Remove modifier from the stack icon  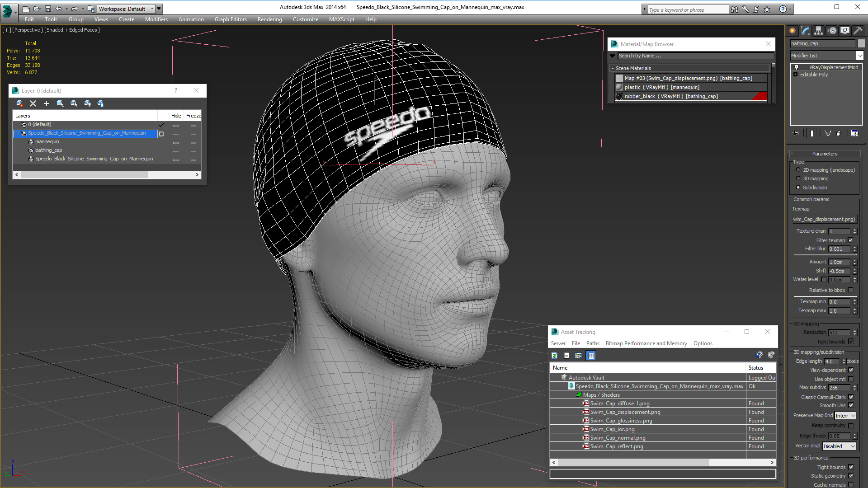coord(839,133)
